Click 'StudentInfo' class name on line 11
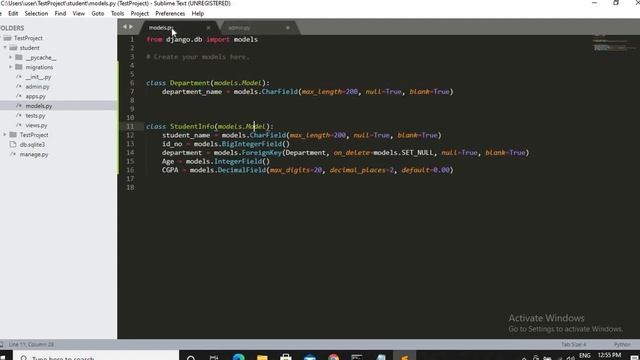 [192, 127]
